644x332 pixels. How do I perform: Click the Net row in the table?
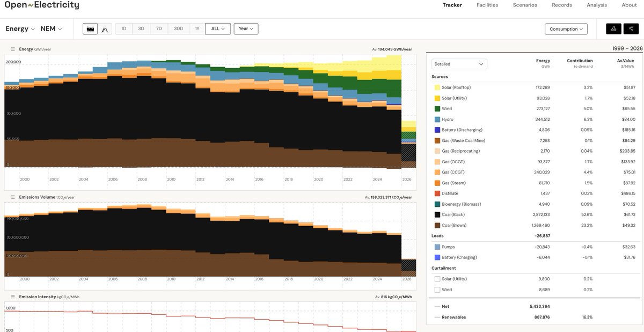click(535, 306)
